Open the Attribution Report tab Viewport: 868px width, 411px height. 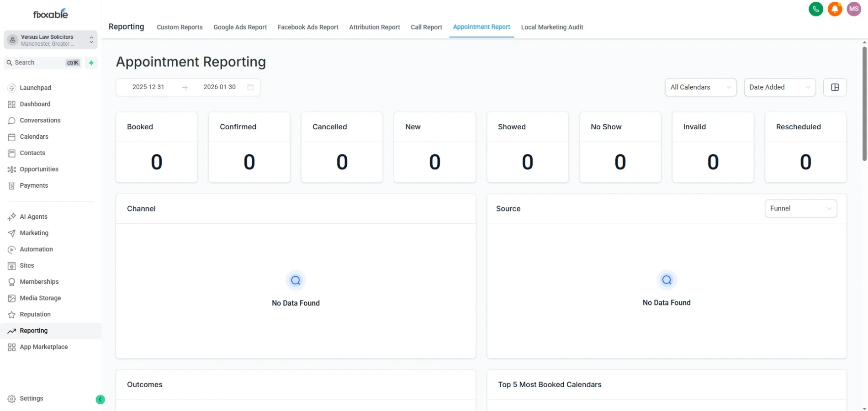[x=374, y=27]
